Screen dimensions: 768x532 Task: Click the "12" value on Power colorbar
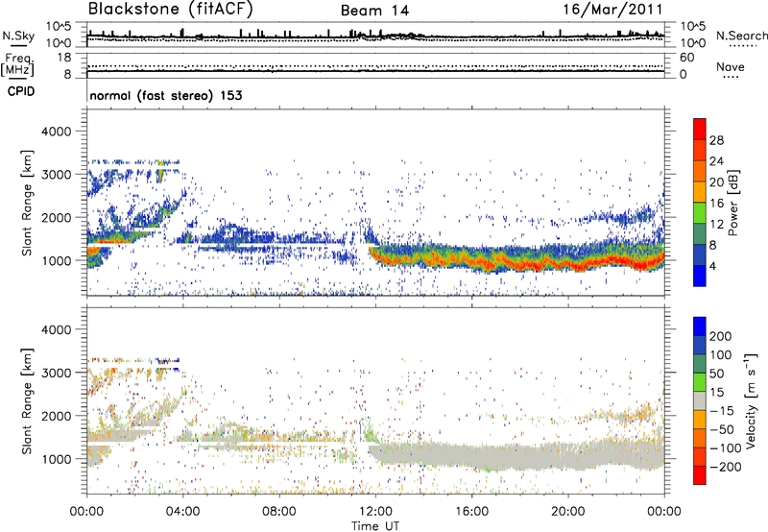(x=716, y=225)
